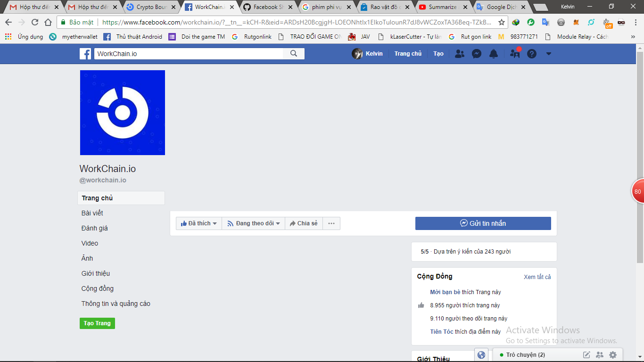Click the browser address bar URL
The image size is (644, 362).
pos(297,22)
